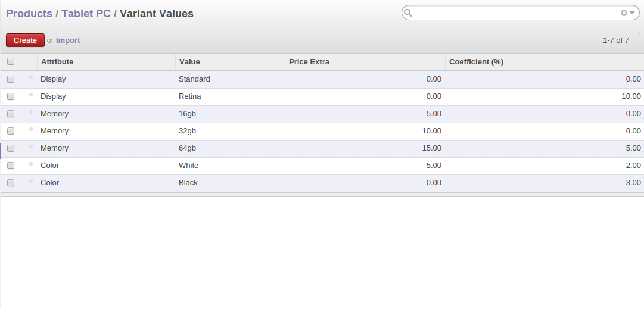Click the dot icon on Color Black row
This screenshot has height=309, width=644.
point(31,181)
